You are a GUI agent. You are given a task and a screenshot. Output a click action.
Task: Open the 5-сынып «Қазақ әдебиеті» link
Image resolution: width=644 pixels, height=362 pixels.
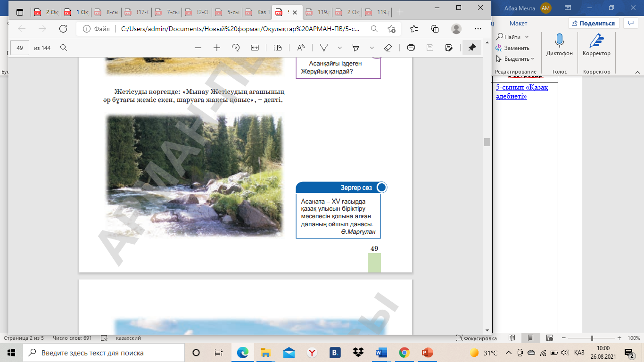pos(522,91)
